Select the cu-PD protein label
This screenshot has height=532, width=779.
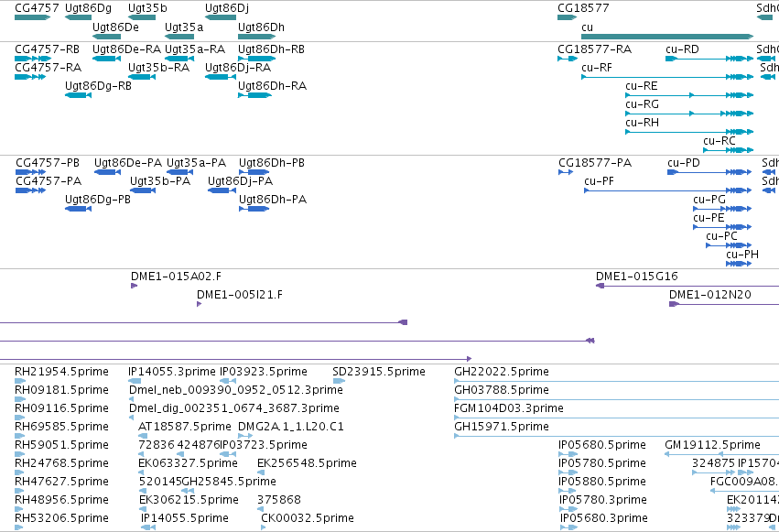[684, 163]
